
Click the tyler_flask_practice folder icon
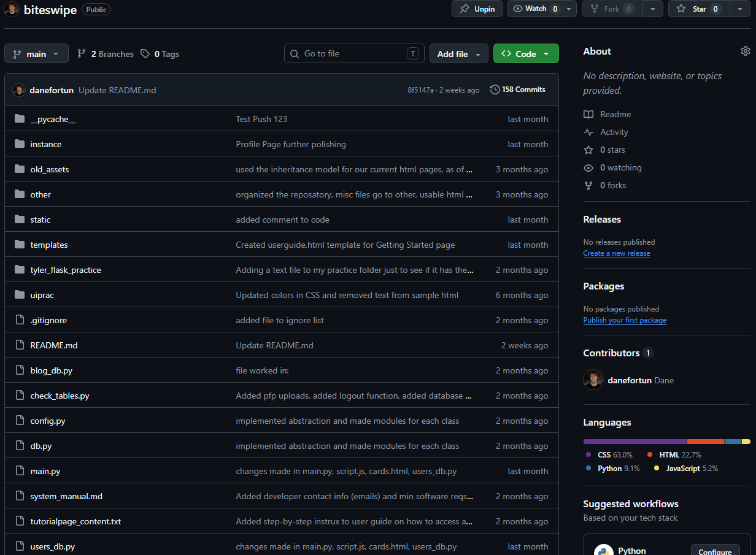coord(20,270)
